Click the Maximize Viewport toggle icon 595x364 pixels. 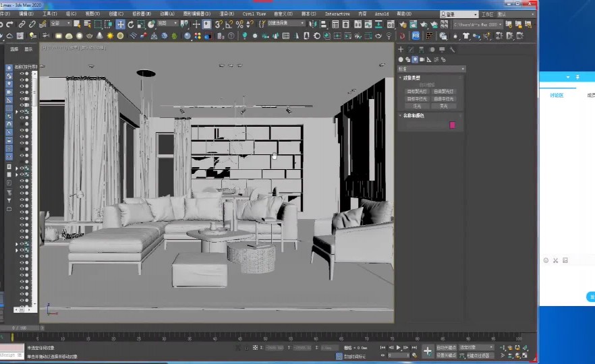pos(525,356)
